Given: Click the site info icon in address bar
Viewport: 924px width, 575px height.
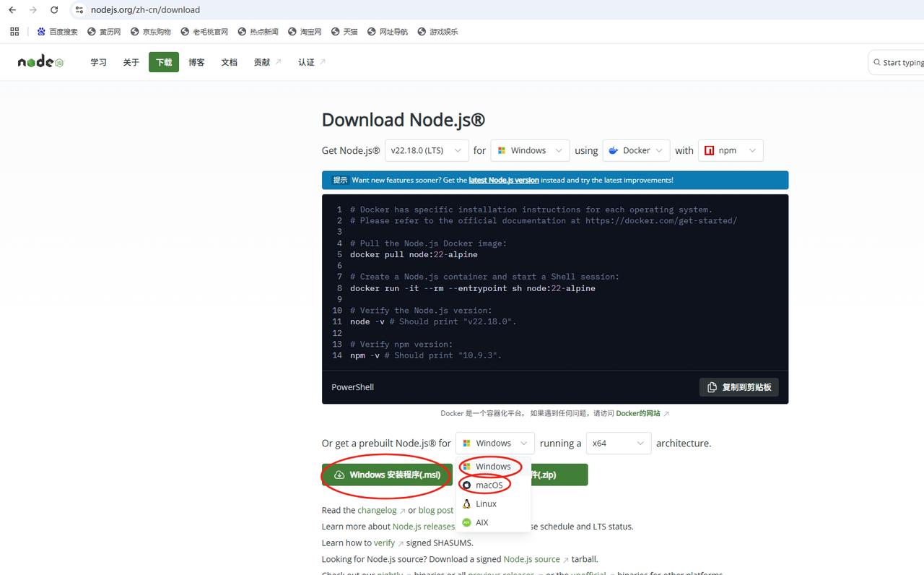Looking at the screenshot, I should (79, 10).
